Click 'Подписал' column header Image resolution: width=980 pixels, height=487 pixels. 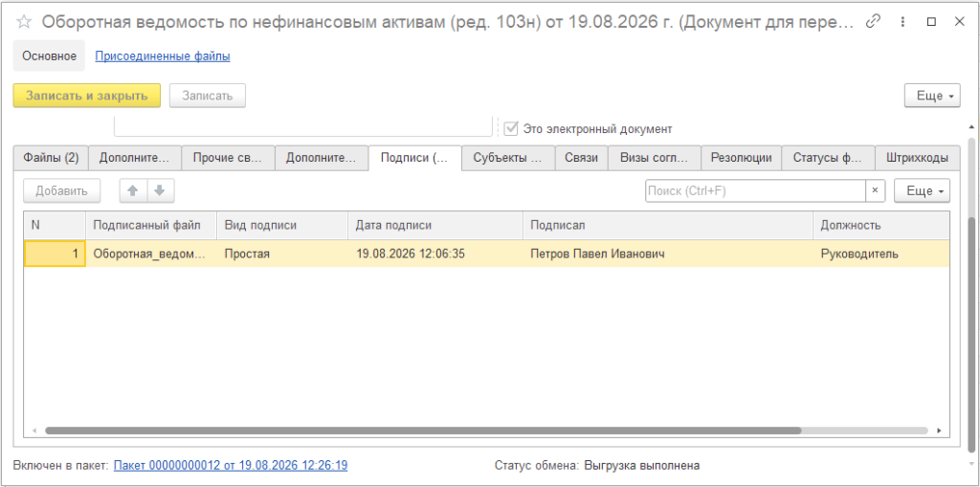point(667,225)
